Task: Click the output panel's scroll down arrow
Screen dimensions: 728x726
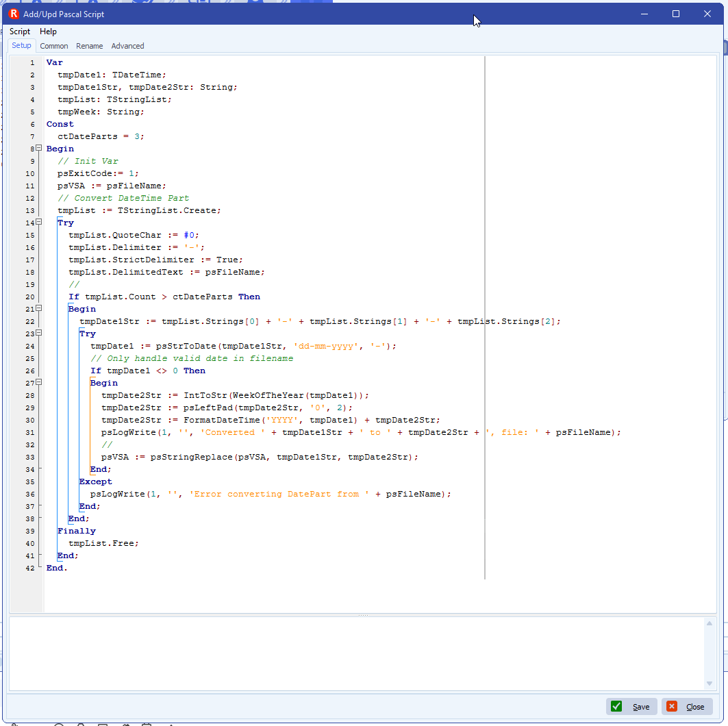Action: [x=710, y=684]
